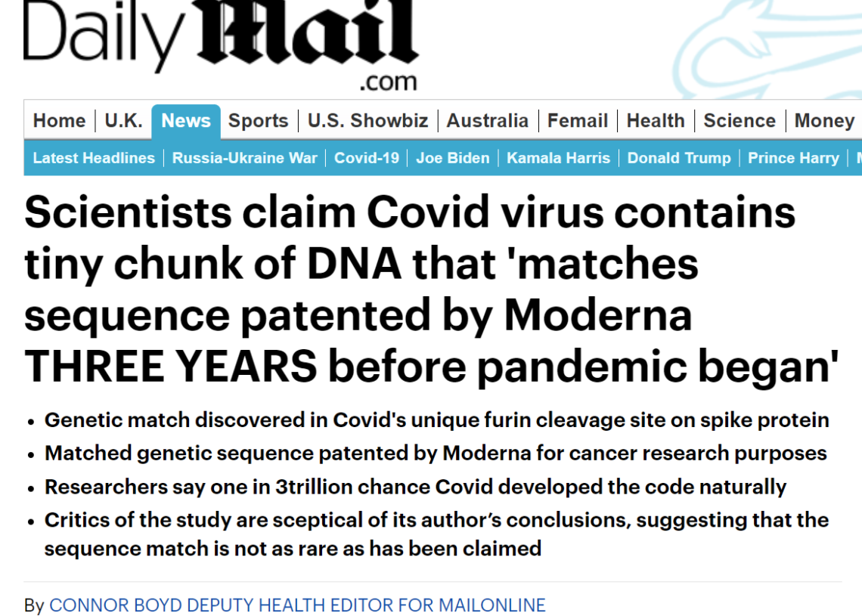
Task: Open Russia-Ukraine War topic
Action: 245,158
